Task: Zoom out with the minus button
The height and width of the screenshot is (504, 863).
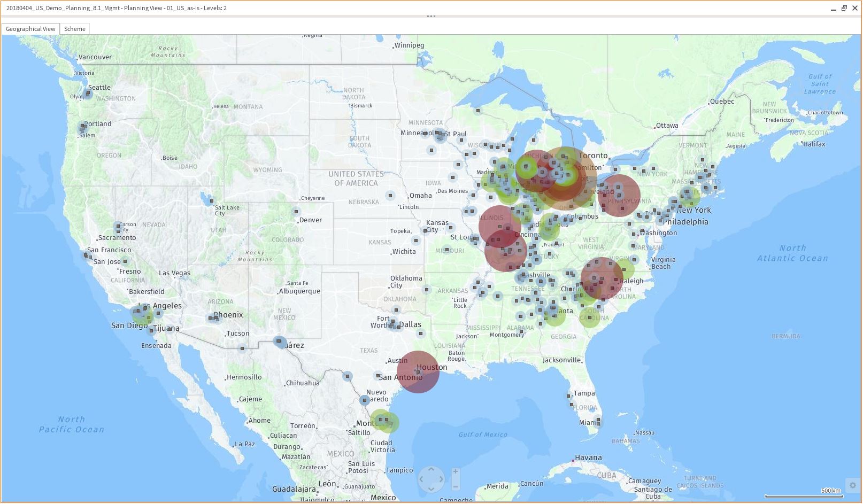Action: point(456,487)
